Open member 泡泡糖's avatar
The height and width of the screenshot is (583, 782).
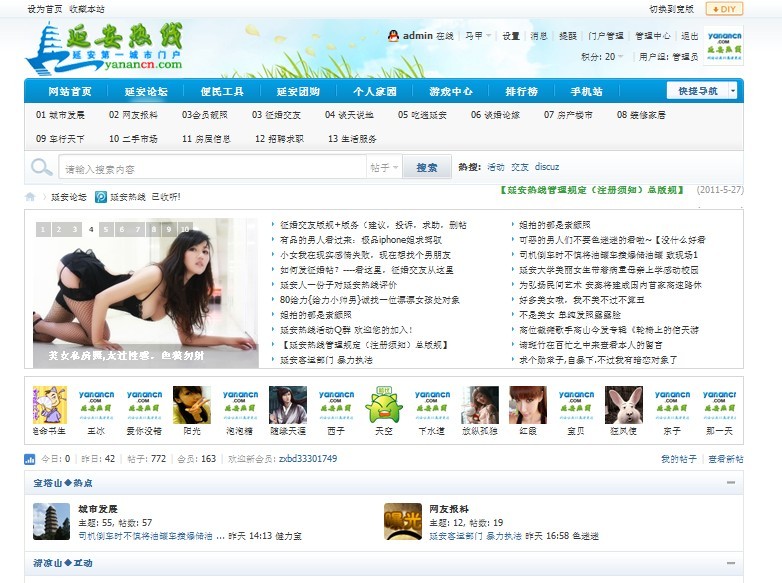pyautogui.click(x=240, y=404)
